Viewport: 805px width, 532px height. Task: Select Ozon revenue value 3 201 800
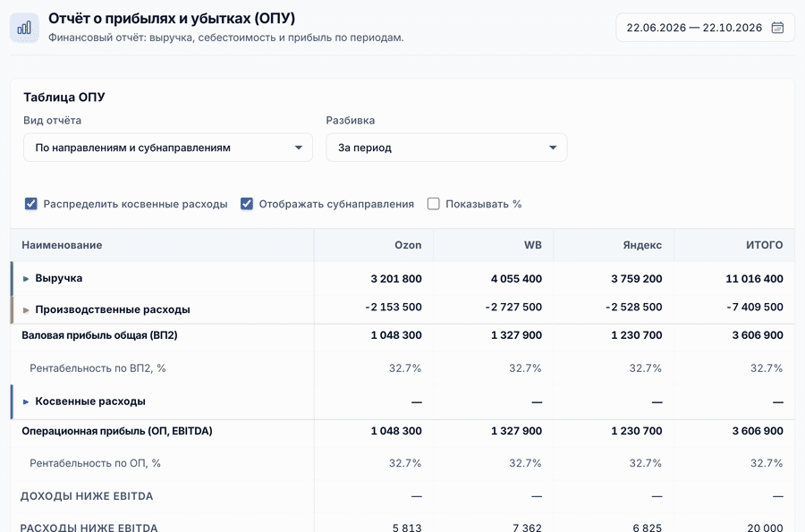pyautogui.click(x=396, y=279)
